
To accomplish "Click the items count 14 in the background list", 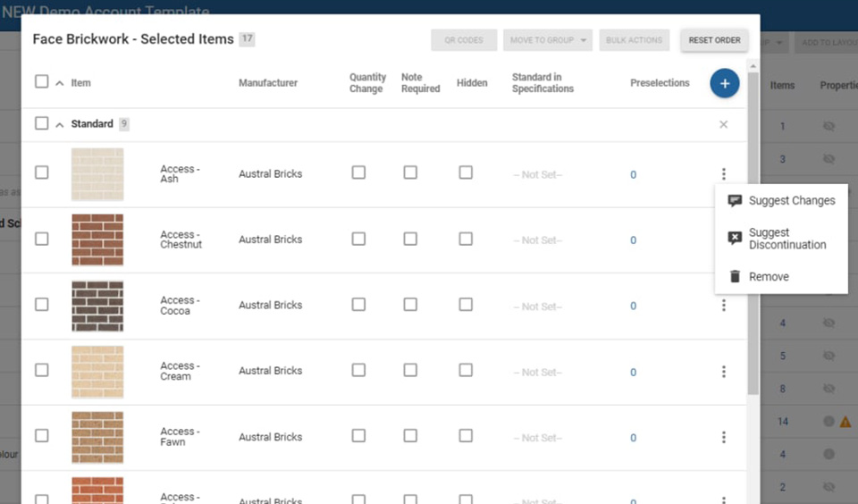I will point(783,422).
